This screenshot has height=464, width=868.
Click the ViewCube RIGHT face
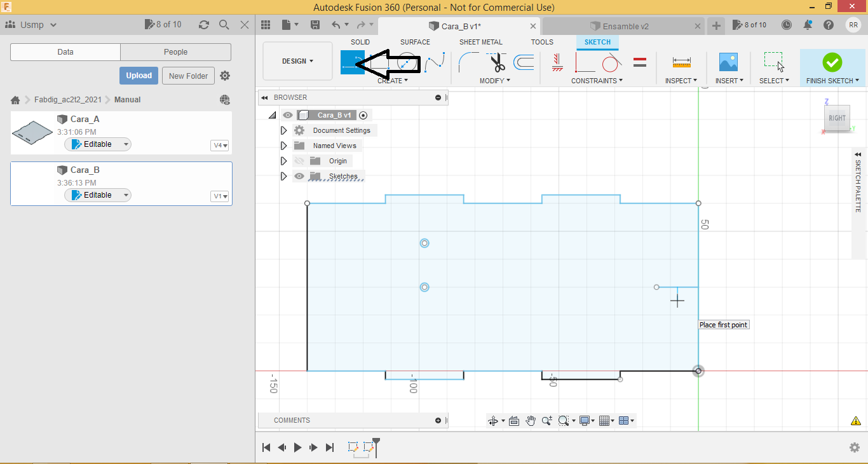pos(837,118)
